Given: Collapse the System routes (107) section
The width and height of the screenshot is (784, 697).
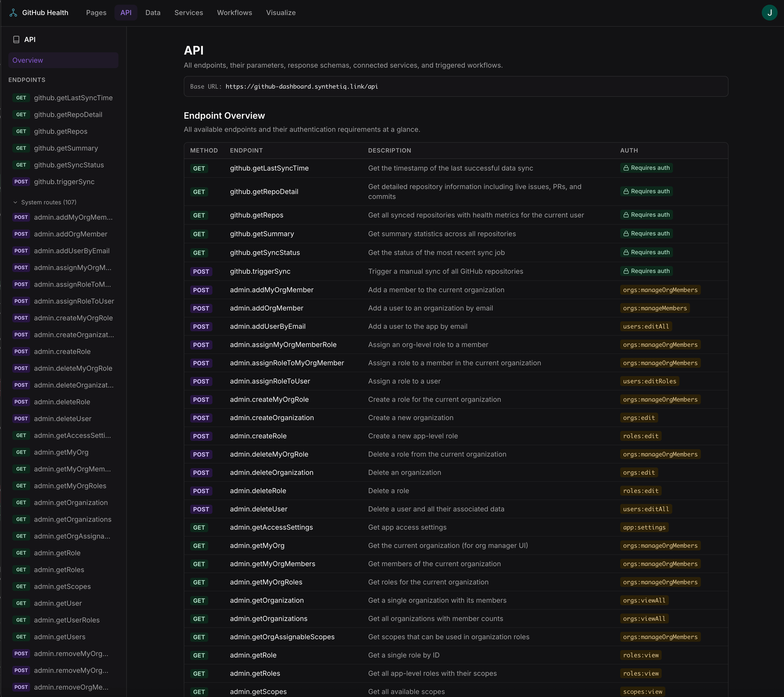Looking at the screenshot, I should coord(45,202).
